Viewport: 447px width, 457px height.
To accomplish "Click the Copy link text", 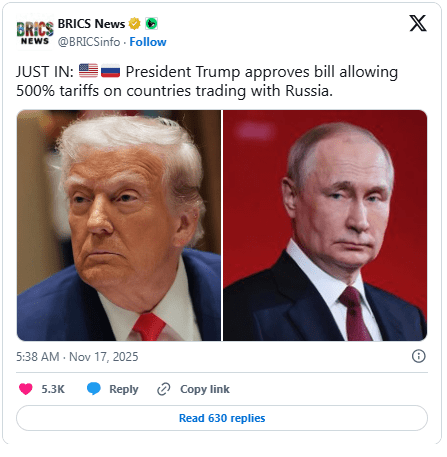I will (205, 389).
